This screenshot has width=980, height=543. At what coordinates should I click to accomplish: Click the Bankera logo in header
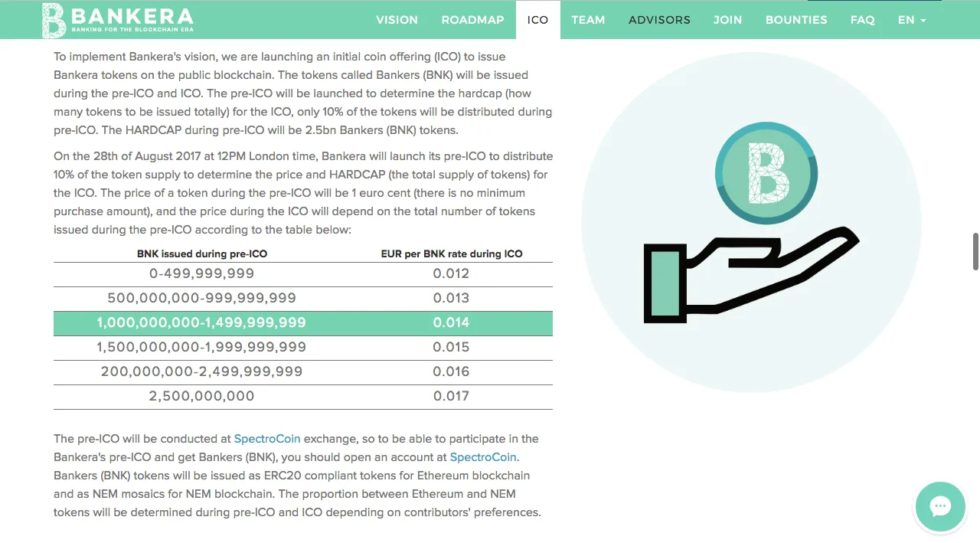point(117,20)
